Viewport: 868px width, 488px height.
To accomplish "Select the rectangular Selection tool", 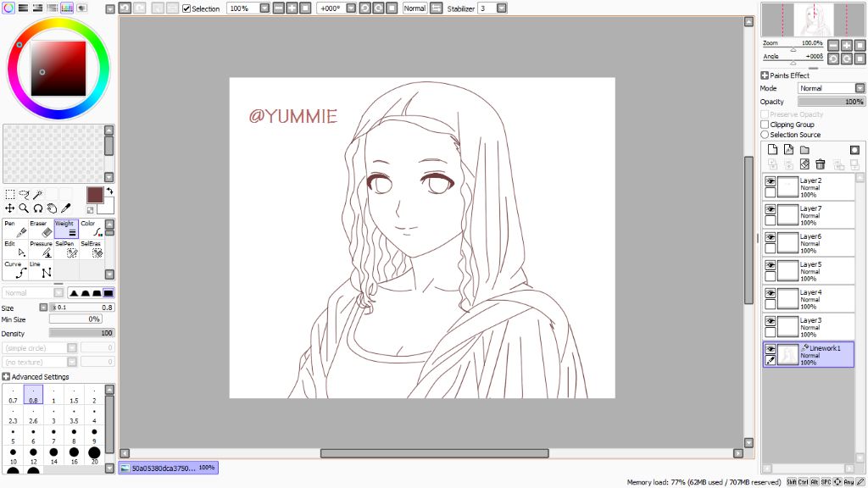I will tap(10, 194).
